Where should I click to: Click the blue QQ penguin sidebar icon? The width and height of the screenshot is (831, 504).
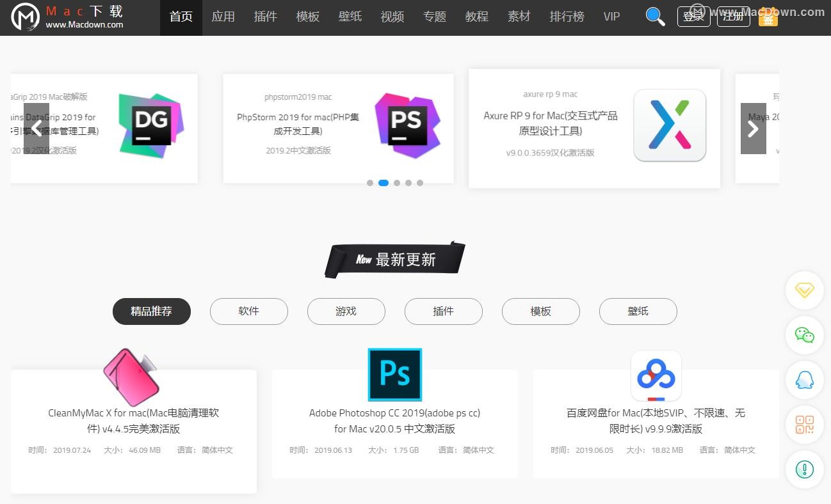point(804,380)
